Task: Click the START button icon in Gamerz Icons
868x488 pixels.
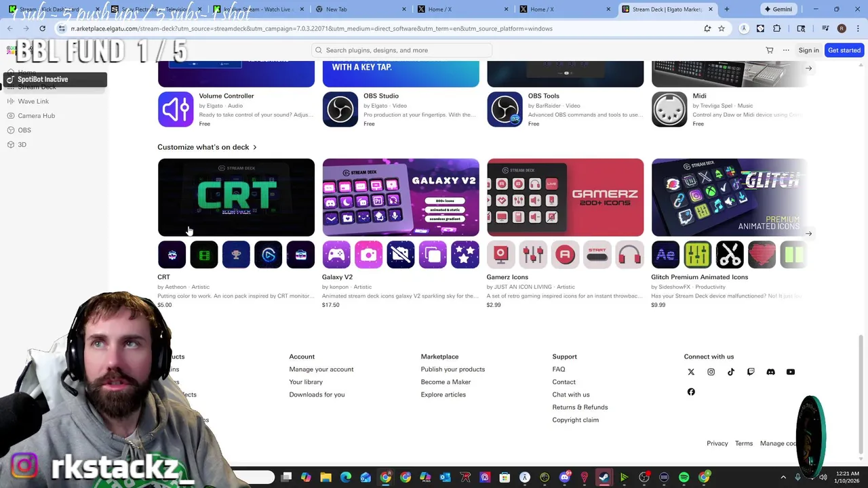Action: pyautogui.click(x=597, y=255)
